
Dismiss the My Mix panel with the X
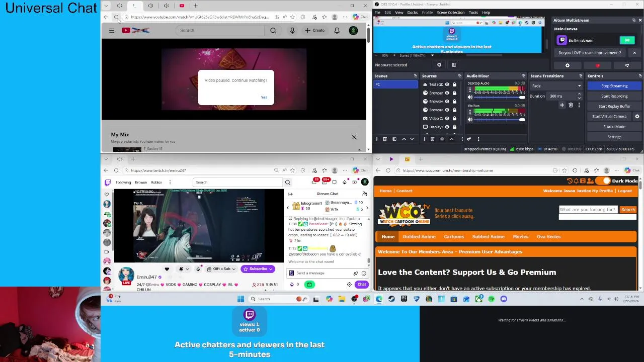pyautogui.click(x=354, y=137)
